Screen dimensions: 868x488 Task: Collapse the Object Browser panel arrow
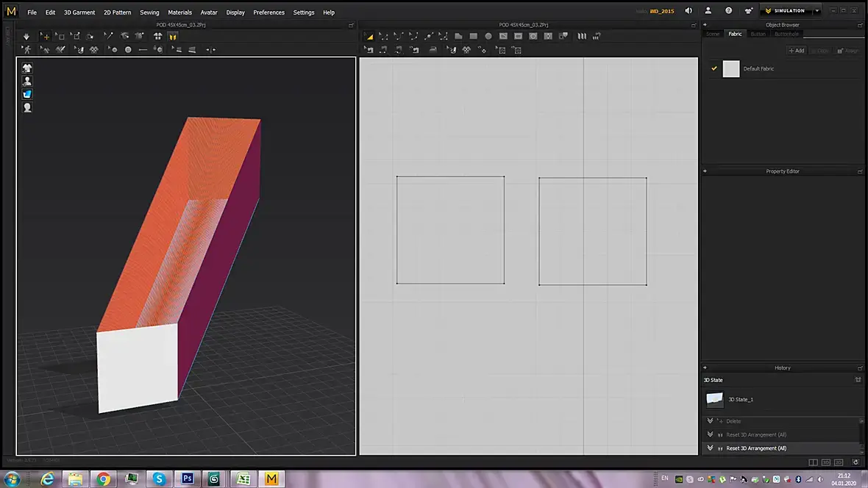(x=705, y=25)
